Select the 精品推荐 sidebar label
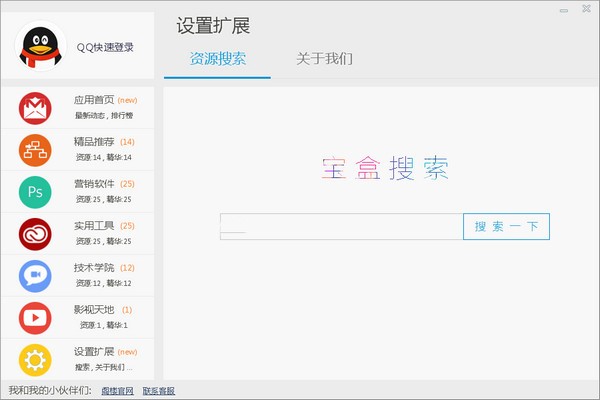This screenshot has width=600, height=400. tap(94, 142)
